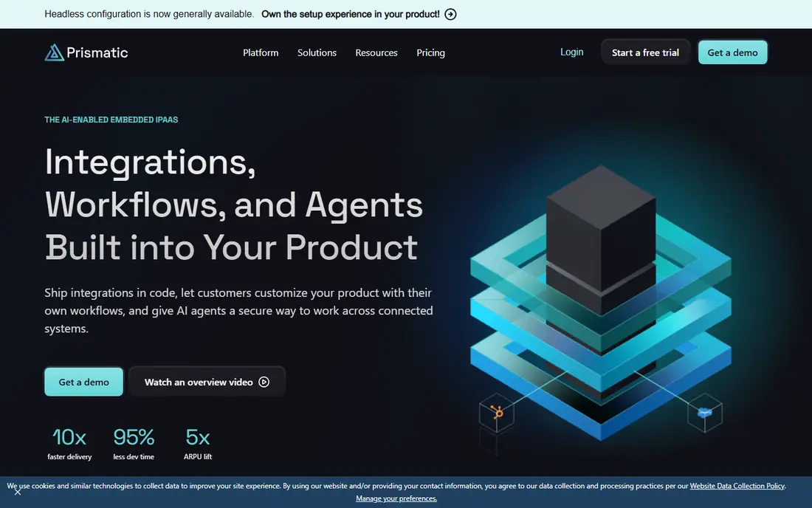Open the Resources menu
Image resolution: width=812 pixels, height=508 pixels.
[376, 53]
